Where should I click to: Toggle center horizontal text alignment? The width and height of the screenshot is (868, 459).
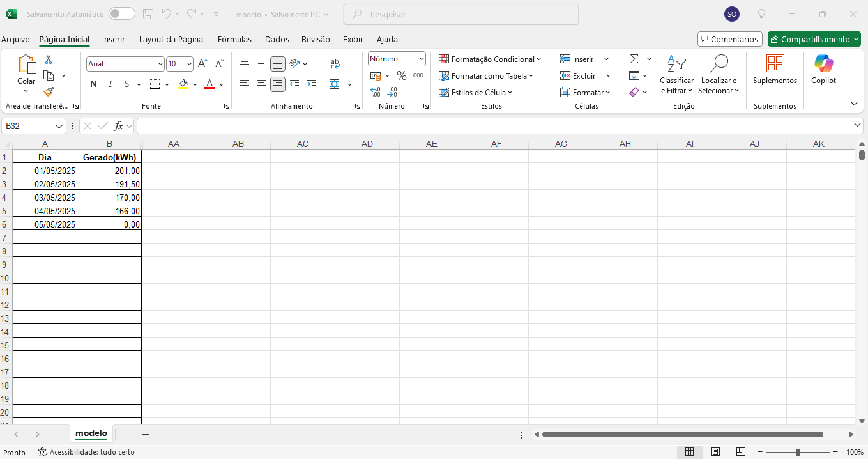pos(261,84)
